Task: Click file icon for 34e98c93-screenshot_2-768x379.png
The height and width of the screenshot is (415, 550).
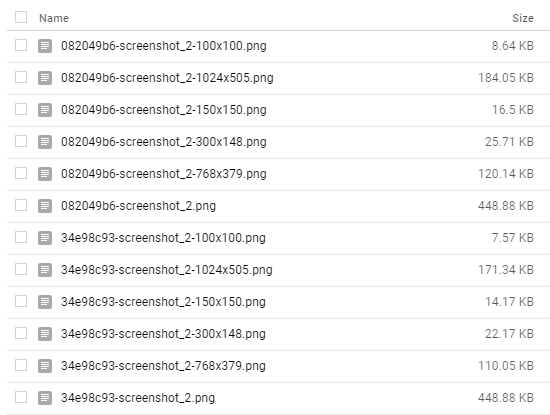Action: (45, 366)
